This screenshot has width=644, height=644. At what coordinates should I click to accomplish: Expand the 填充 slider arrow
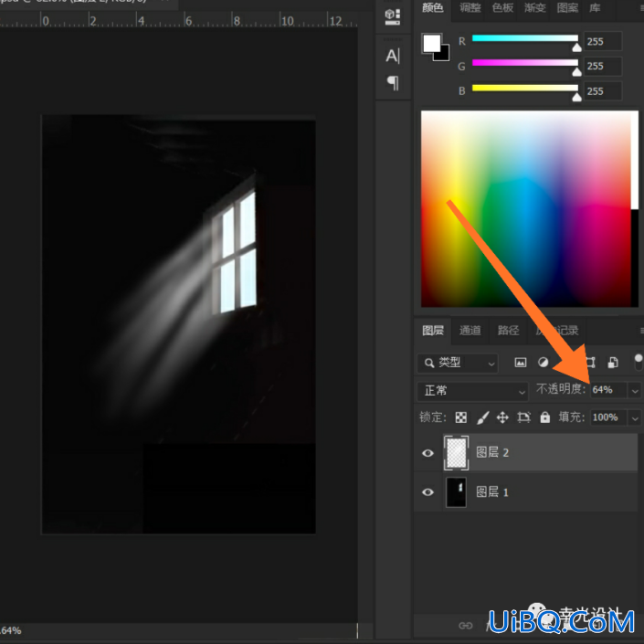tap(635, 418)
